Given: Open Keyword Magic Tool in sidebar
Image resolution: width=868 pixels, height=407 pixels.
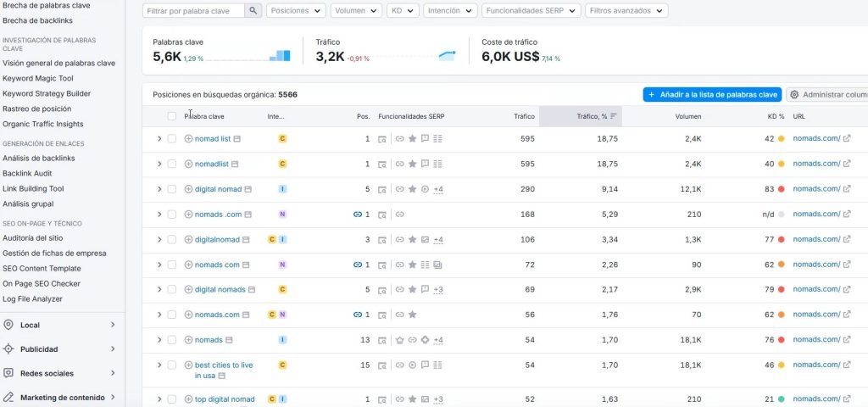Looking at the screenshot, I should pyautogui.click(x=38, y=79).
